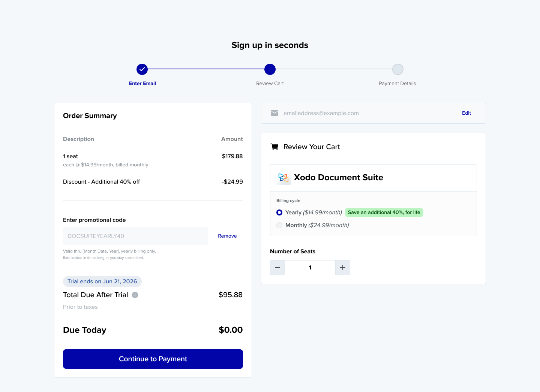Click the $0.00 Due Today amount
This screenshot has height=392, width=540.
point(231,330)
